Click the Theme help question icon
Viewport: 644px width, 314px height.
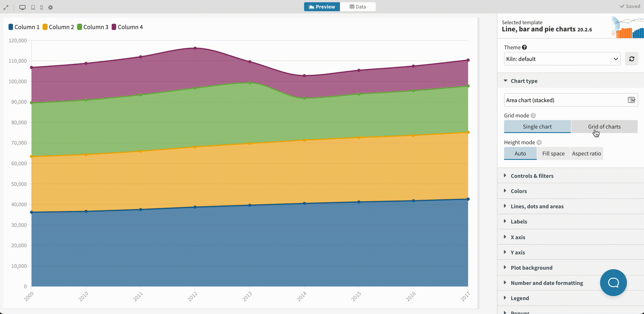524,47
